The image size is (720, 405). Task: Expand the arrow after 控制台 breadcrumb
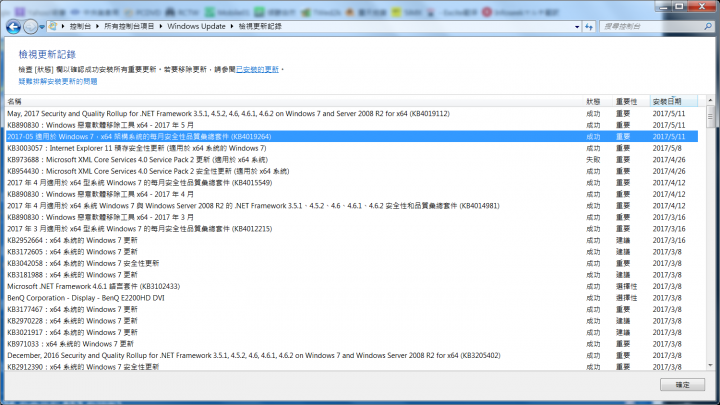point(97,27)
